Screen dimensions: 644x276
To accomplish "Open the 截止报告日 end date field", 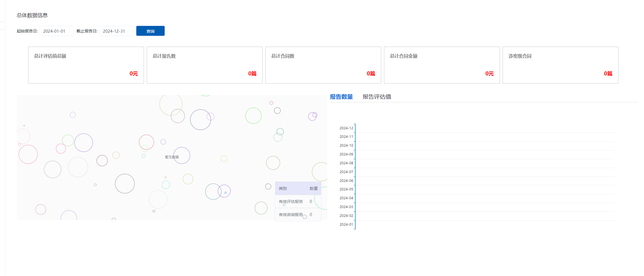I will tap(116, 31).
